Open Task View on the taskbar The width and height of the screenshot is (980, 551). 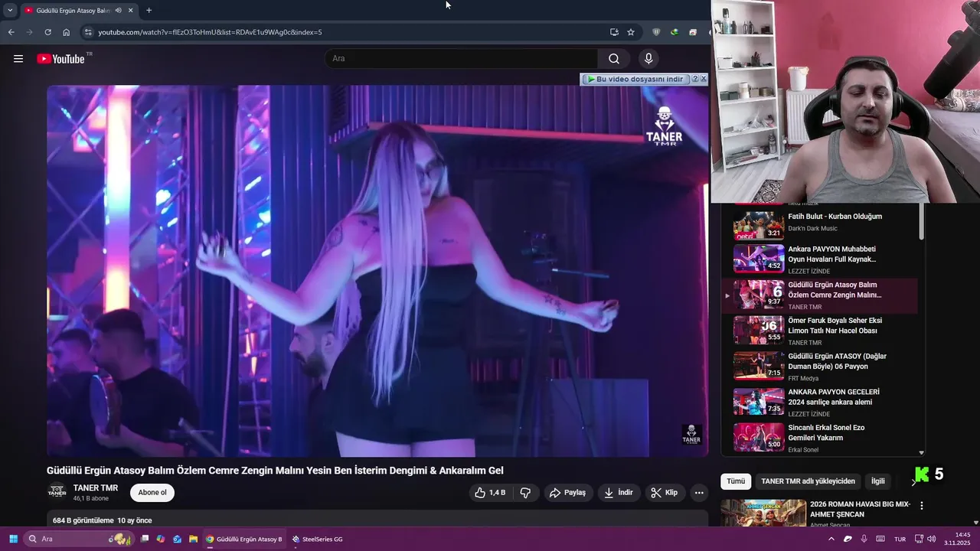point(144,539)
